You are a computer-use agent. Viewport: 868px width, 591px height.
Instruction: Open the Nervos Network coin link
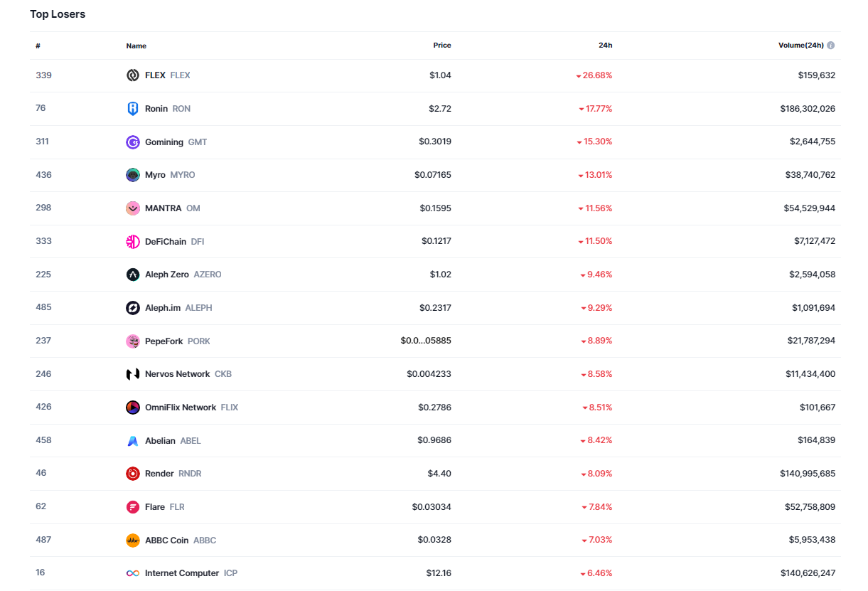coord(178,374)
